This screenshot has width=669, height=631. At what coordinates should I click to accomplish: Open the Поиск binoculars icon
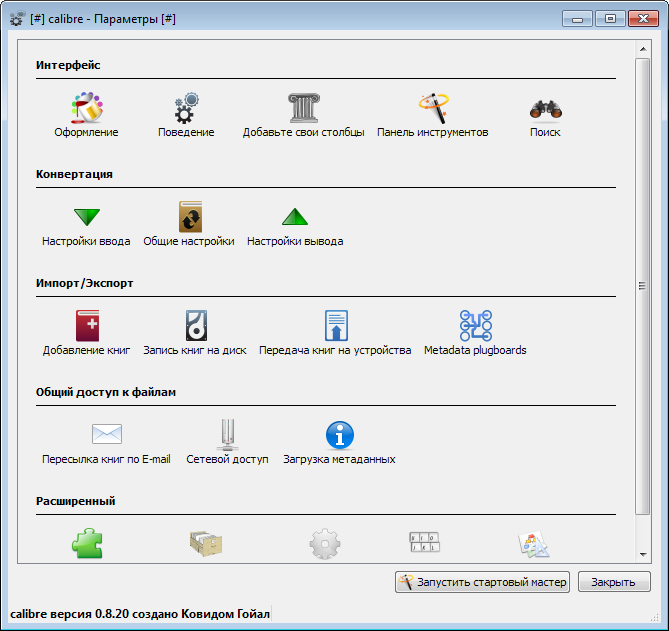546,109
